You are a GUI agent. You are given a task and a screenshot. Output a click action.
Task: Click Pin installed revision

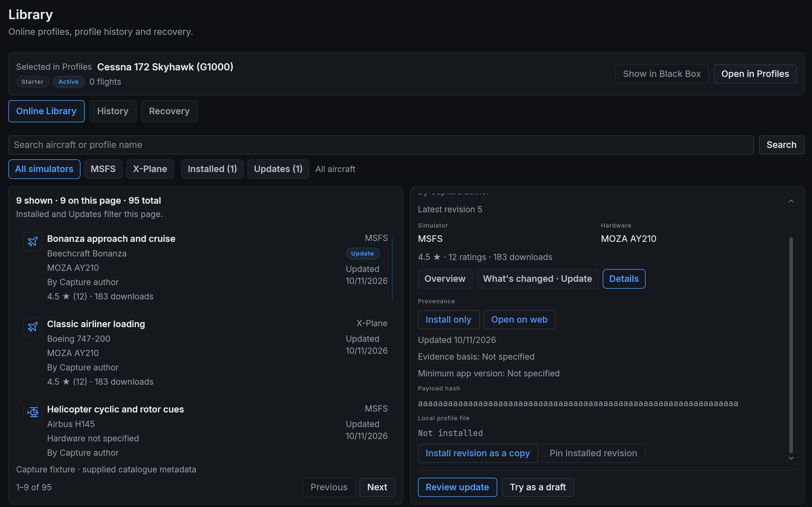(x=593, y=453)
